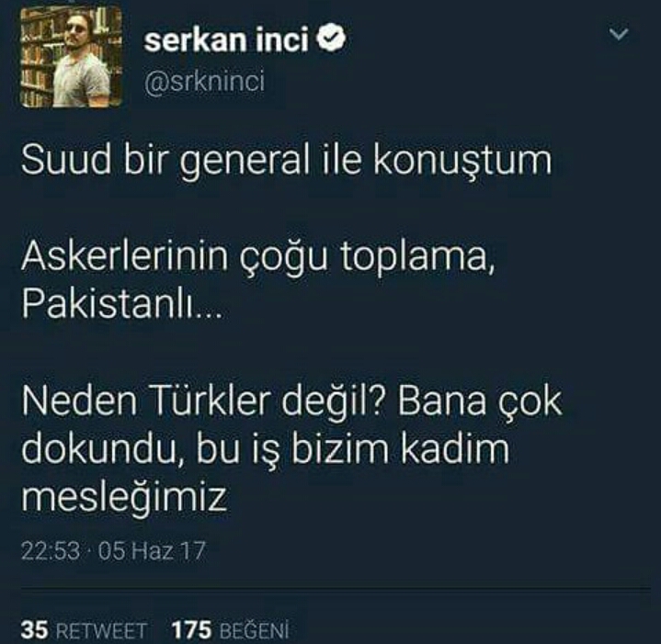Open the BEĞENİ likes label
Viewport: 661px width, 644px height.
coord(255,630)
